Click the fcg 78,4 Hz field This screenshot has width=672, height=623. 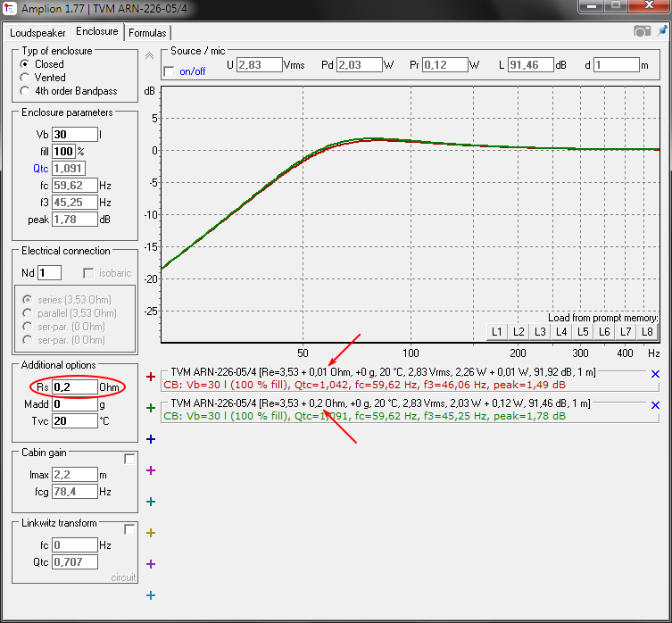click(75, 492)
